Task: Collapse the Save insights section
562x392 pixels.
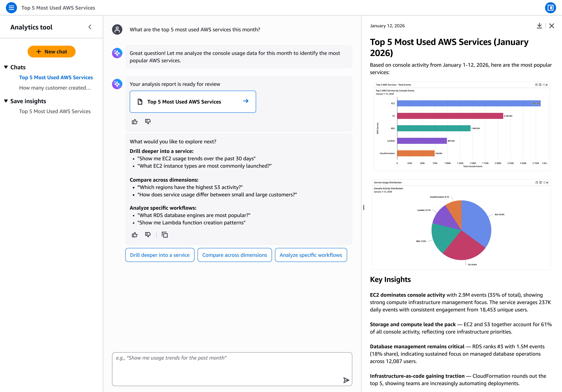Action: (x=6, y=101)
